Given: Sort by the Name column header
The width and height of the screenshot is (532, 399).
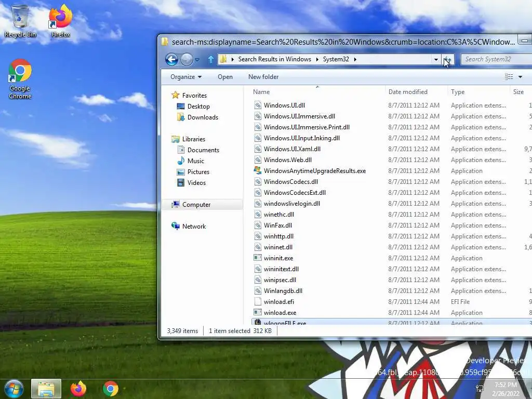Looking at the screenshot, I should (318, 92).
